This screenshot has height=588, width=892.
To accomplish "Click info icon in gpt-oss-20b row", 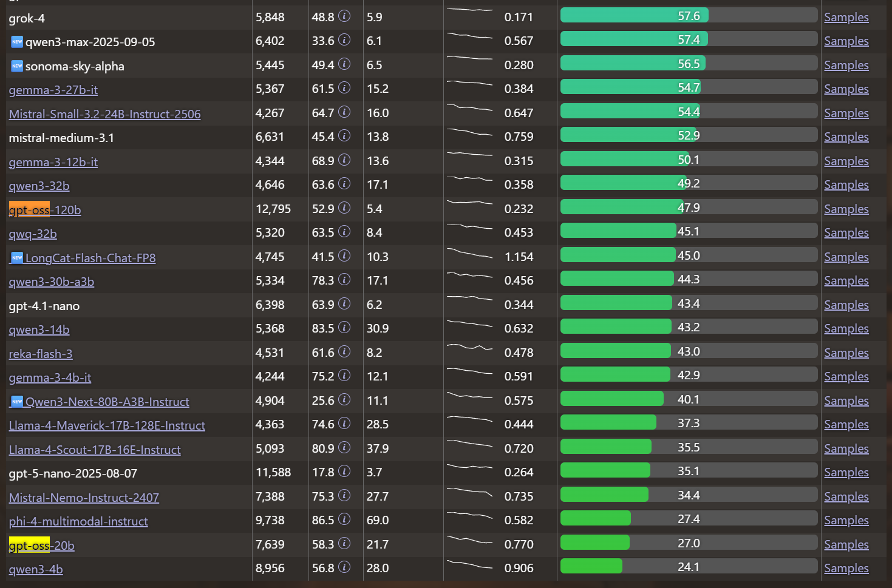I will point(344,543).
